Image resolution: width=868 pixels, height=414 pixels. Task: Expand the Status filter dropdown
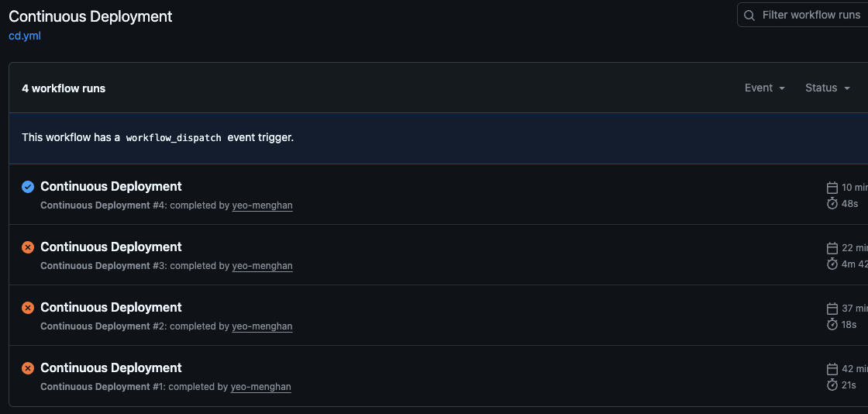pyautogui.click(x=827, y=88)
